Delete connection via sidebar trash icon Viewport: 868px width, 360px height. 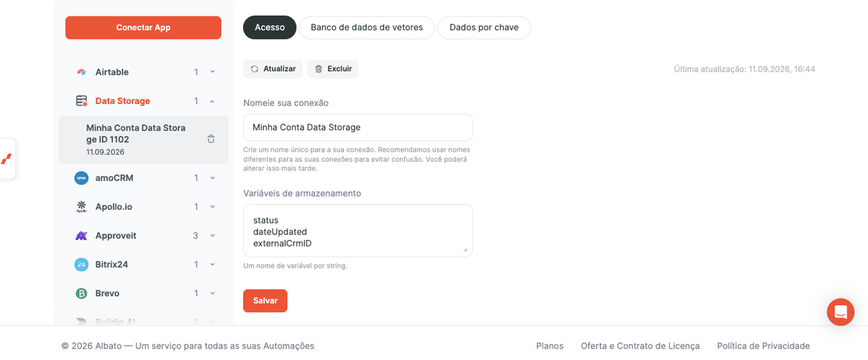pos(211,139)
